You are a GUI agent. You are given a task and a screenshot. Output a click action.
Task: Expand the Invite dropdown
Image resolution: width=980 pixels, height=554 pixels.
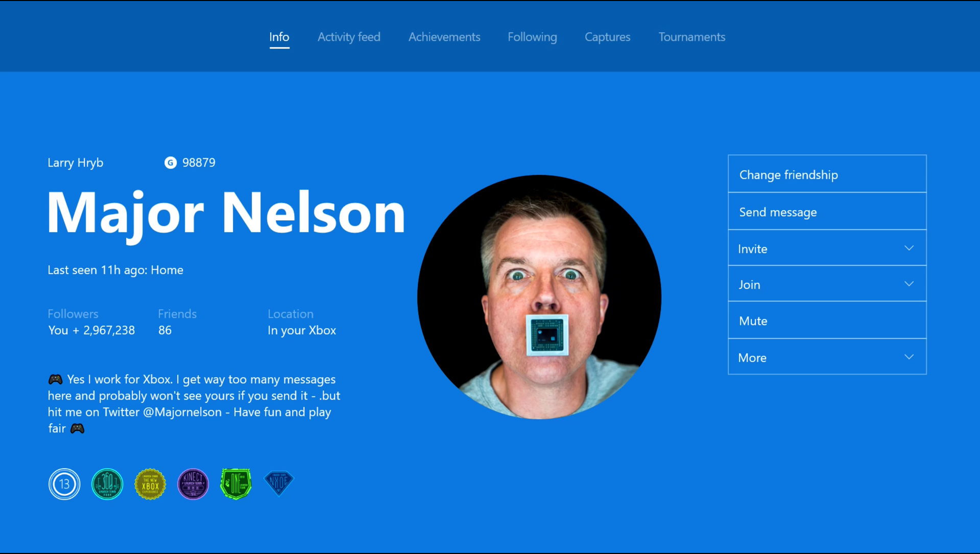[x=827, y=248]
